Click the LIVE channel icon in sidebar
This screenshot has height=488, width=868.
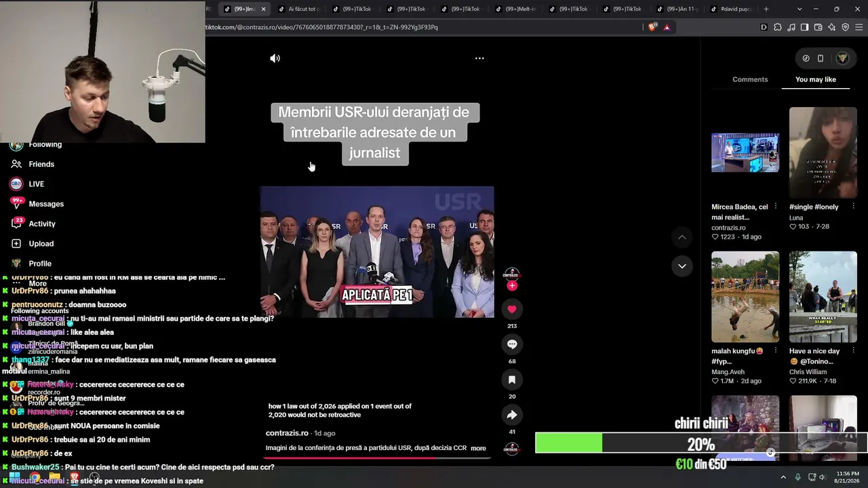pyautogui.click(x=16, y=184)
